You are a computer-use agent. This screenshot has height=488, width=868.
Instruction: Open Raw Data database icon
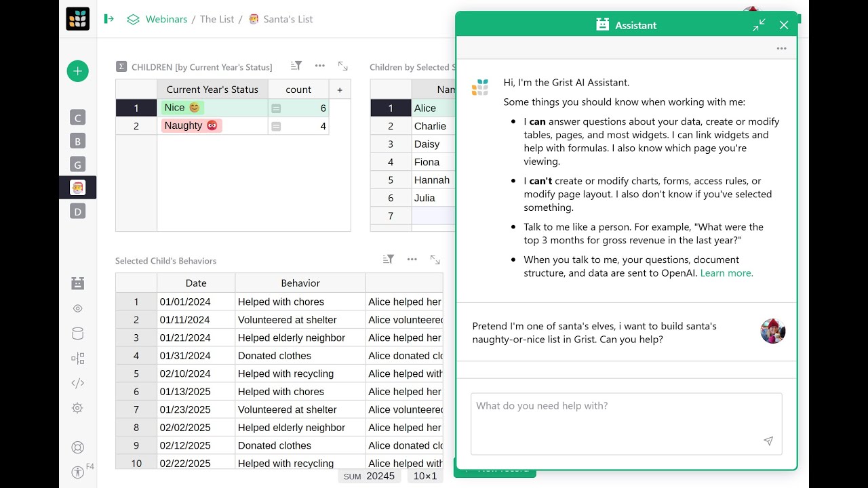[77, 333]
